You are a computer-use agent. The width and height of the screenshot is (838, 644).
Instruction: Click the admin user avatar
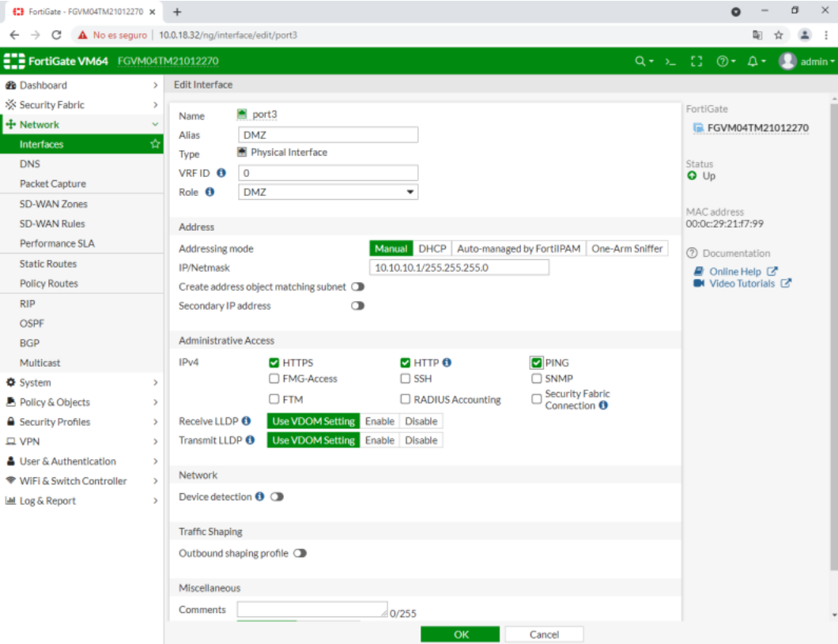pos(787,61)
